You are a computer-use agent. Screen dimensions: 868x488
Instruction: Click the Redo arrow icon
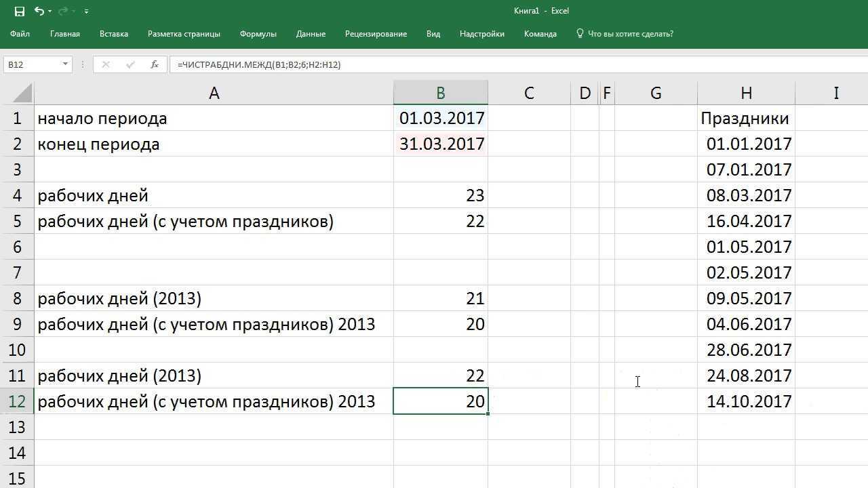click(62, 11)
